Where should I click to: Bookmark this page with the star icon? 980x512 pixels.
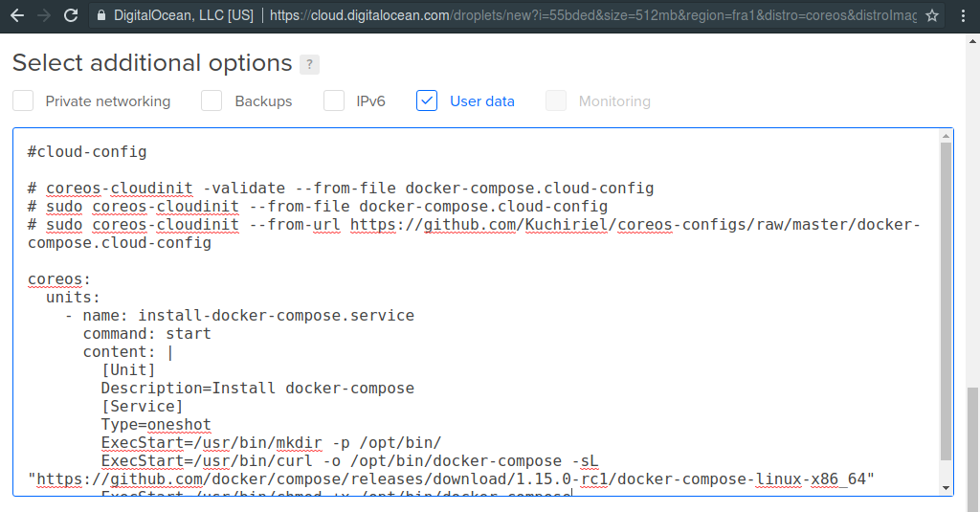932,15
